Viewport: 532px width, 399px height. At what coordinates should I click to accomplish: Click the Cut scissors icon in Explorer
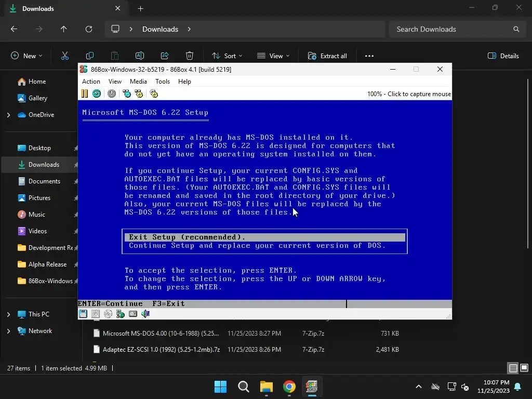(x=65, y=56)
